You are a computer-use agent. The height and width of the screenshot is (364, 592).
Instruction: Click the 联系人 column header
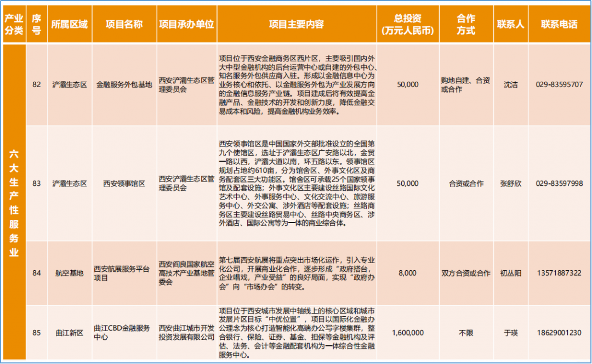click(510, 23)
